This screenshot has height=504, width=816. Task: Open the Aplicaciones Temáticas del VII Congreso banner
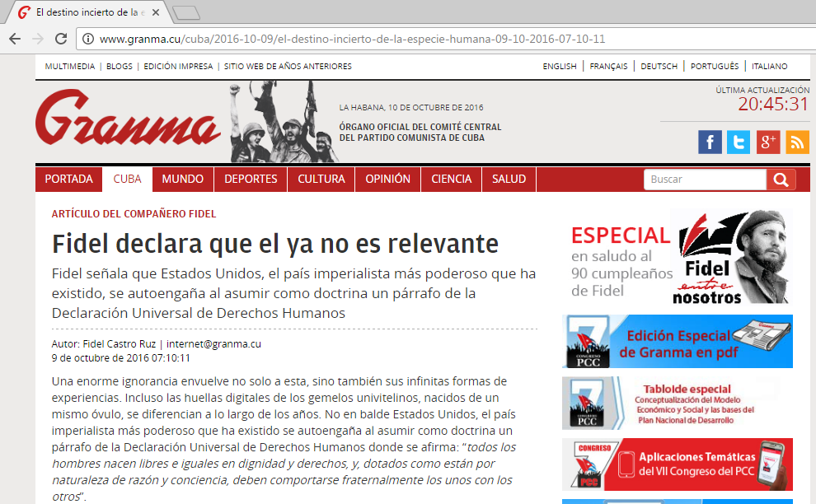pos(678,464)
